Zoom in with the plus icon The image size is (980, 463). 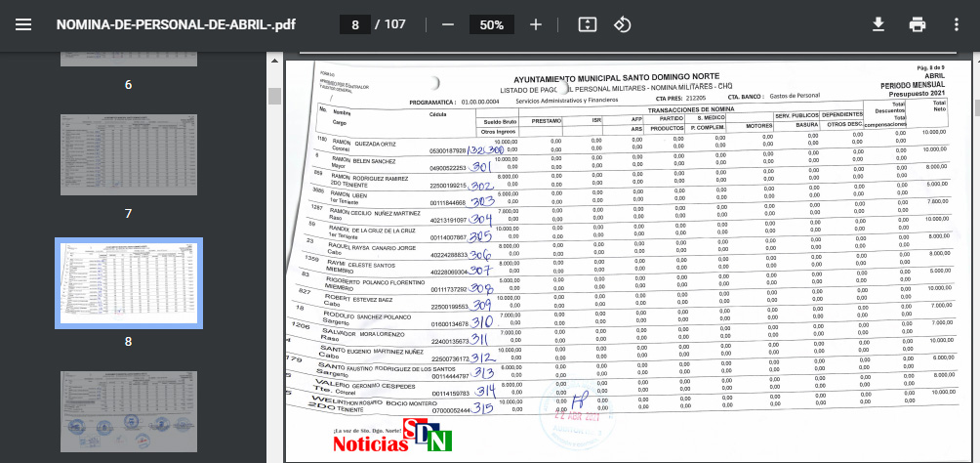tap(535, 24)
